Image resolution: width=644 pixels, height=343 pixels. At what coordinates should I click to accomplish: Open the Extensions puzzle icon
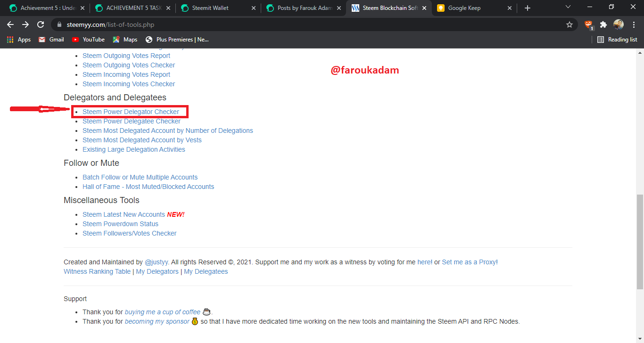coord(603,24)
